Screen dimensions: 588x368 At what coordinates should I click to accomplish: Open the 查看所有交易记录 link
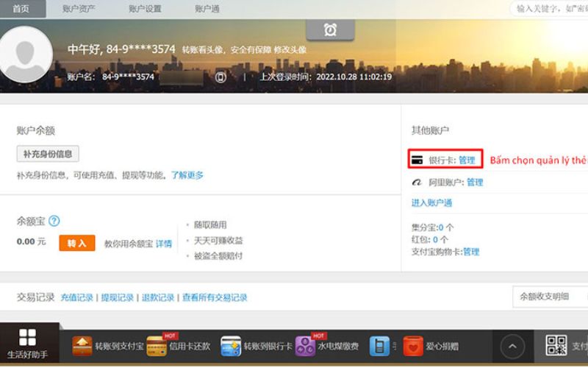pos(215,298)
